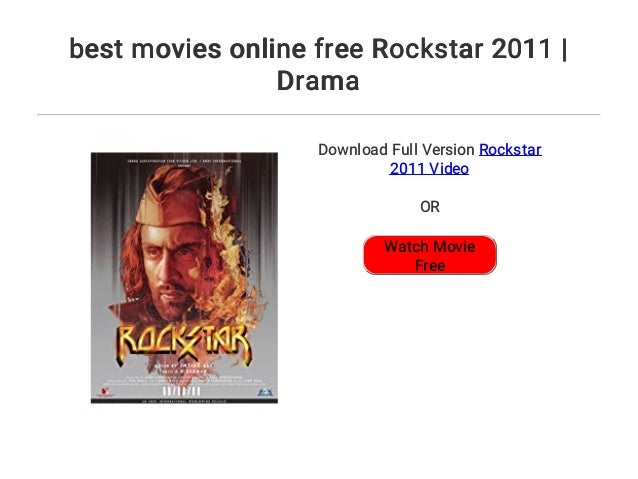Viewport: 638px width, 479px height.
Task: Click the horizontal divider below the title
Action: [x=319, y=115]
